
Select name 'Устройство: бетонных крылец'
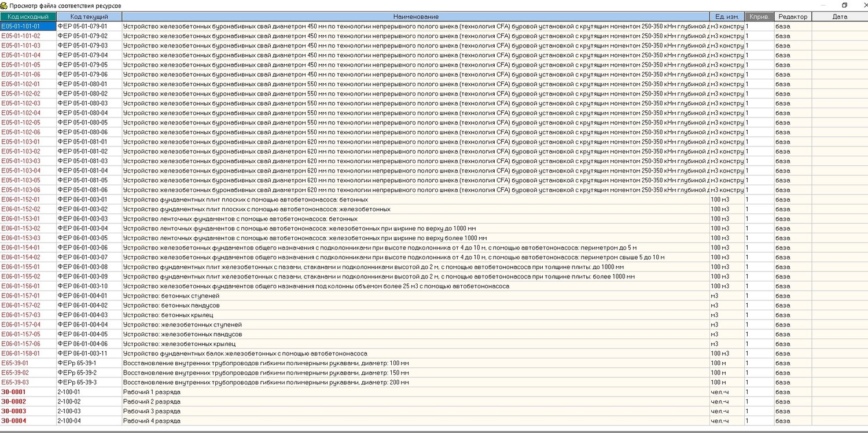pyautogui.click(x=415, y=315)
